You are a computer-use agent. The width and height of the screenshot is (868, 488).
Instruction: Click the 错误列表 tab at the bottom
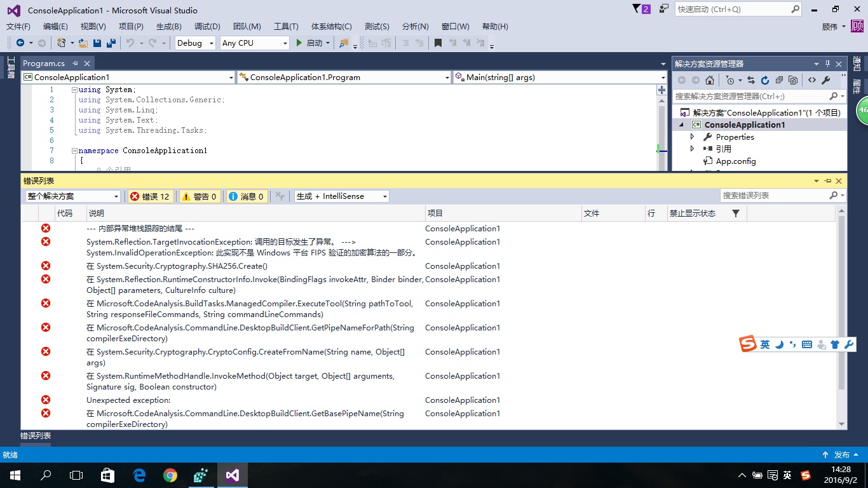[36, 436]
